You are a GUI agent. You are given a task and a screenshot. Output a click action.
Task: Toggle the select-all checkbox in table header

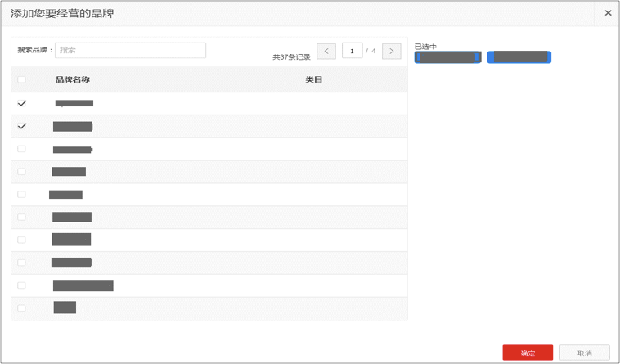pyautogui.click(x=22, y=79)
